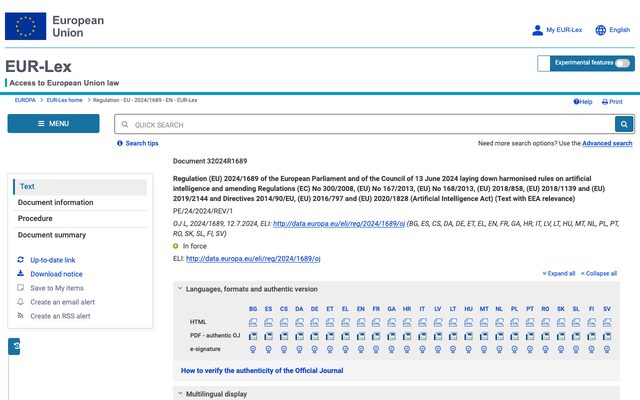Open the PDF authentic OJ in Finnish (FI)
This screenshot has width=640, height=400.
591,336
